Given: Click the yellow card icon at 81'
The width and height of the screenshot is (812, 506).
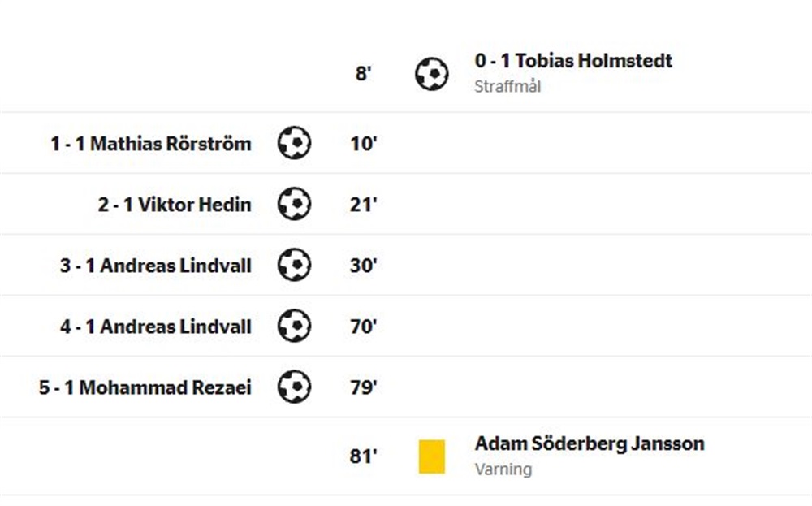Looking at the screenshot, I should pyautogui.click(x=432, y=456).
